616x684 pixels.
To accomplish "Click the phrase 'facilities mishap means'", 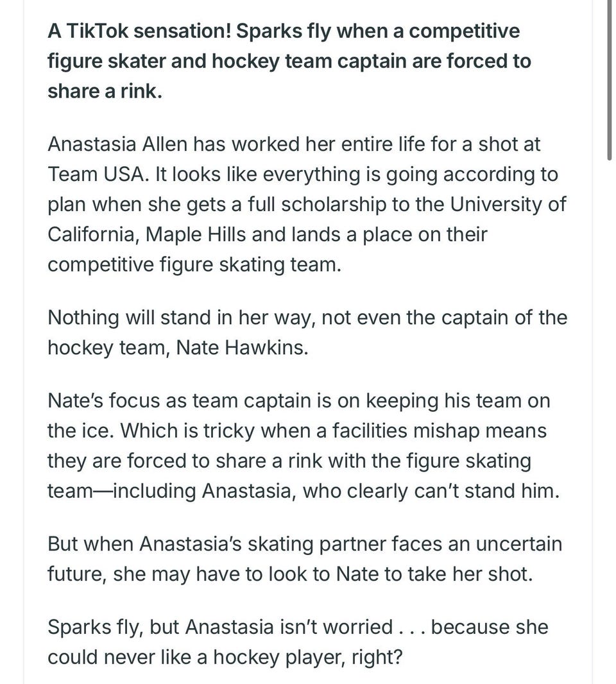I will pyautogui.click(x=440, y=431).
